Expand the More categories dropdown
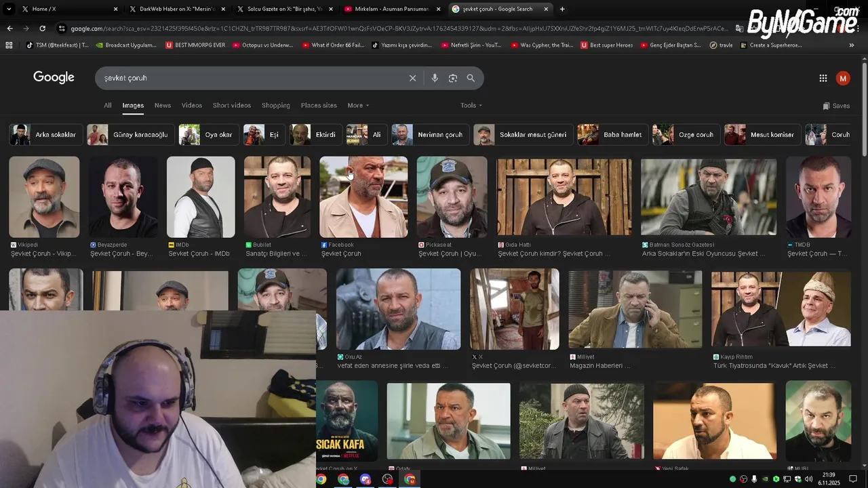This screenshot has width=868, height=488. coord(358,106)
